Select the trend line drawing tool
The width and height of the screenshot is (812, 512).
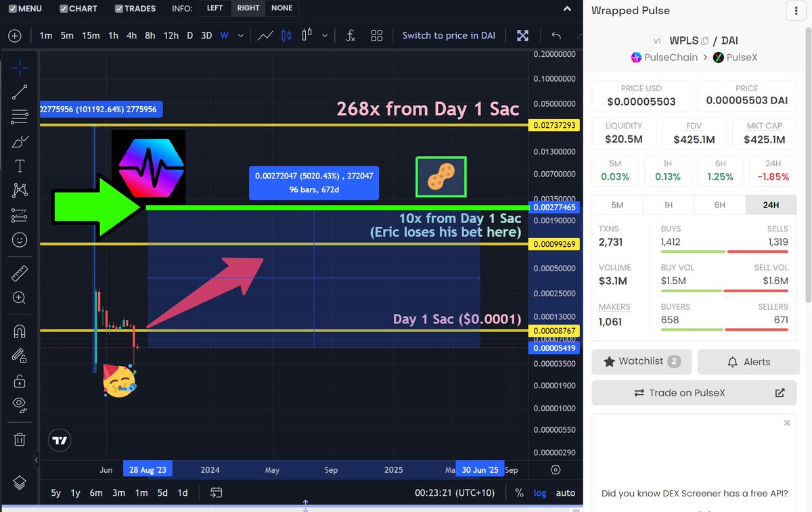[20, 93]
